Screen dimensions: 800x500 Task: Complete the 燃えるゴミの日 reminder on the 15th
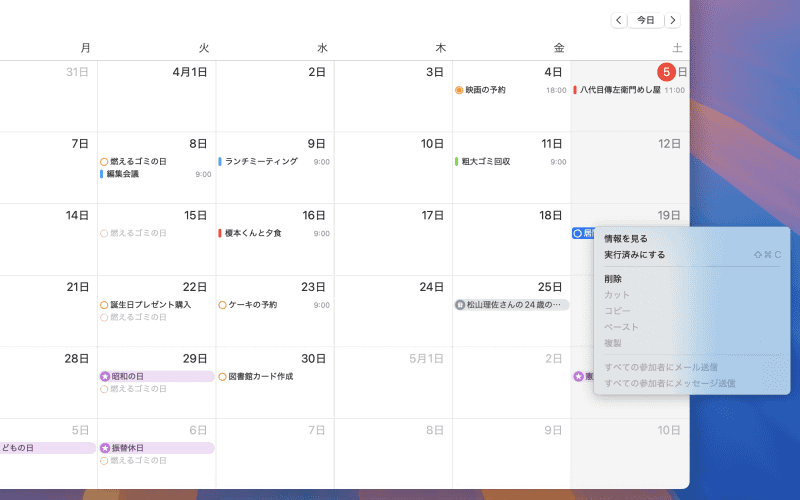click(104, 233)
